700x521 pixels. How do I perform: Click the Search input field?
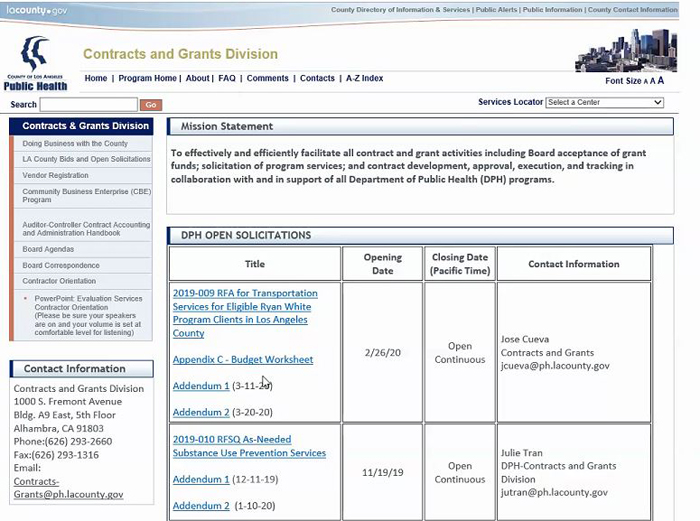click(89, 104)
